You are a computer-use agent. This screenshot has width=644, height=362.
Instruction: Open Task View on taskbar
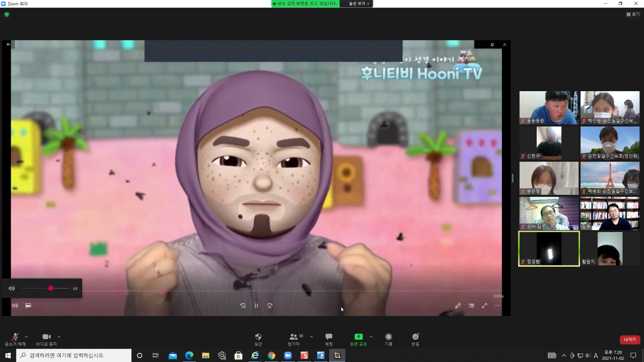(156, 355)
